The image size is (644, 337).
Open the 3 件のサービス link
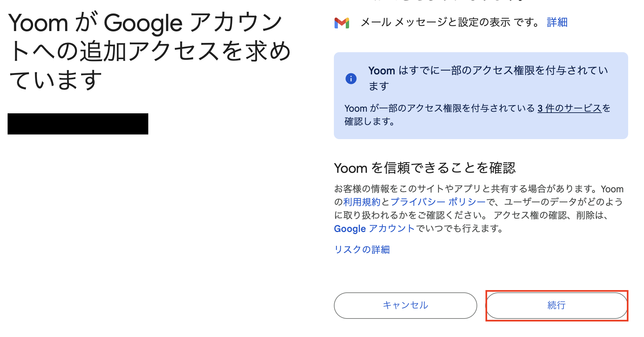(x=569, y=108)
